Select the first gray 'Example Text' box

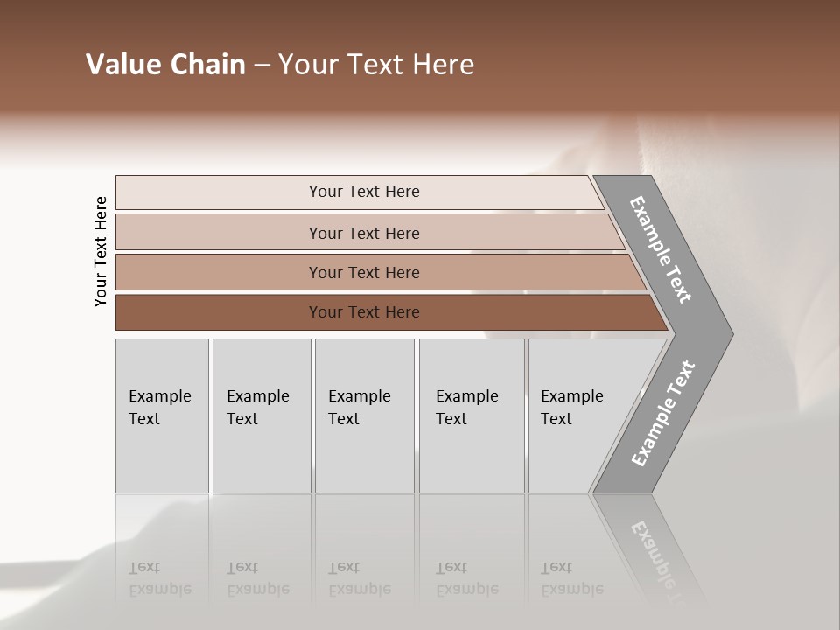(x=163, y=416)
